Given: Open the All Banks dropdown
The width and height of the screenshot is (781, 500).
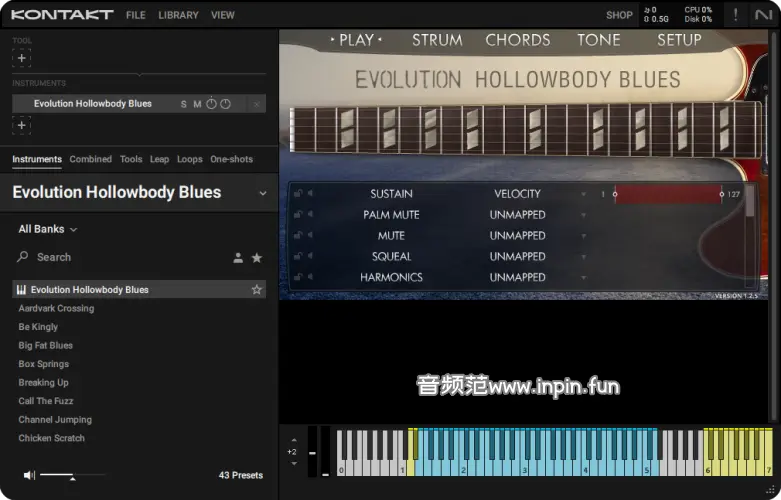Looking at the screenshot, I should (47, 229).
